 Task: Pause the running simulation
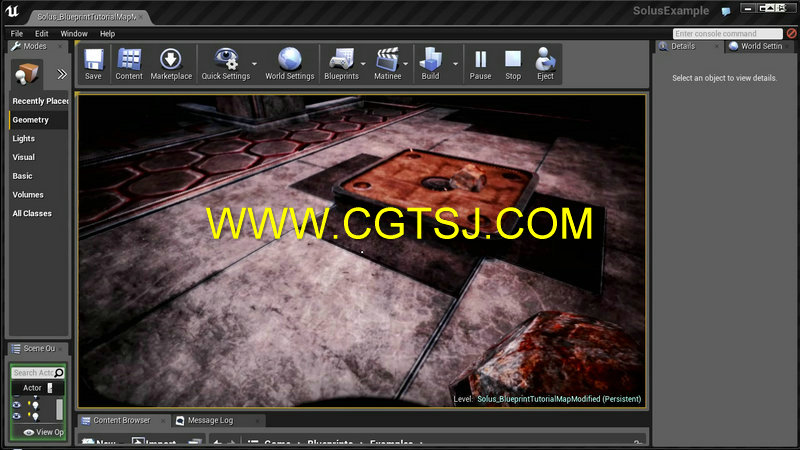coord(480,64)
